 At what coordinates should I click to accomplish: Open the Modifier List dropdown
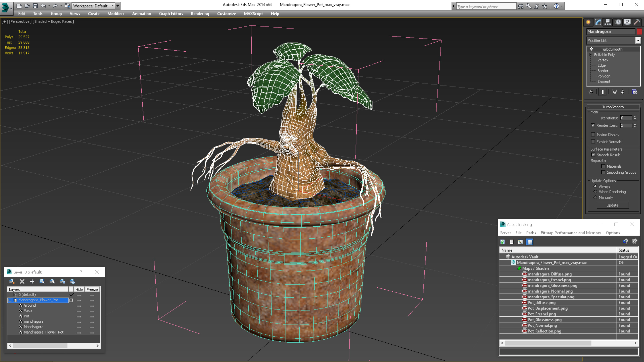point(638,40)
